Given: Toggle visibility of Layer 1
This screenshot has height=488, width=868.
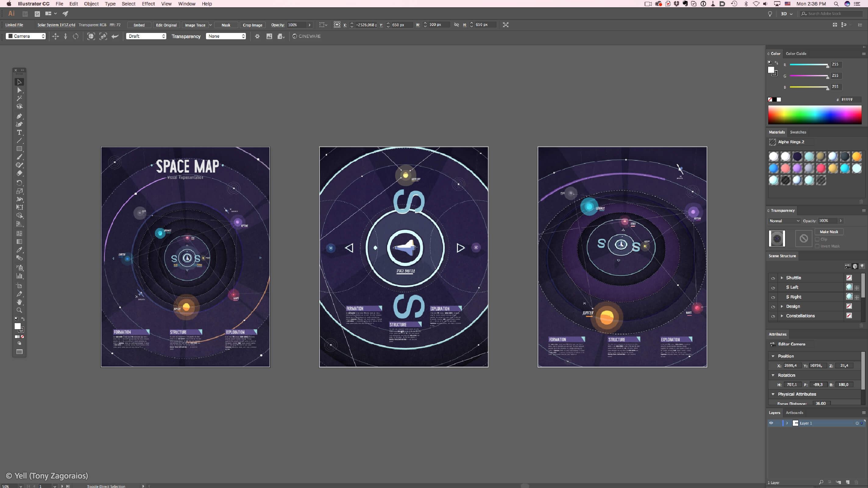Looking at the screenshot, I should [771, 423].
